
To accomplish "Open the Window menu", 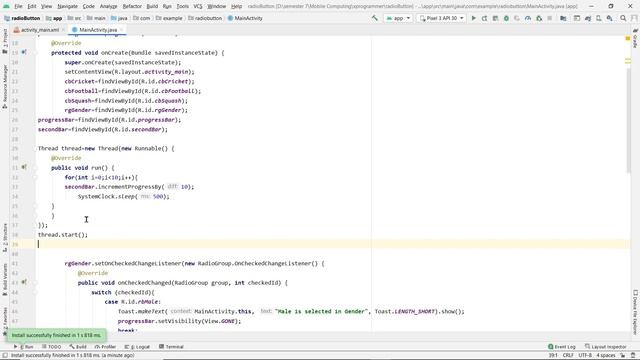I will (x=216, y=7).
